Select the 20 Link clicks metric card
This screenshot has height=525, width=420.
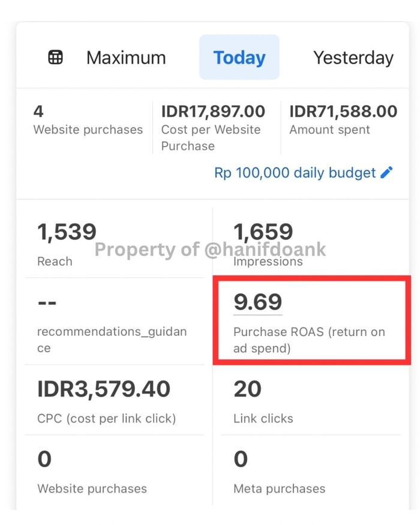pos(310,400)
